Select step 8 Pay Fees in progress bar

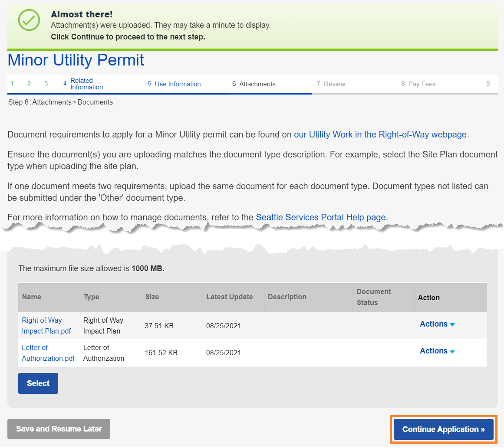click(x=422, y=84)
